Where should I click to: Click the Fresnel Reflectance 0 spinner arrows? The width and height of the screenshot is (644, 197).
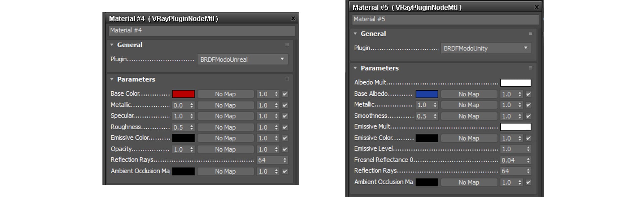[529, 160]
